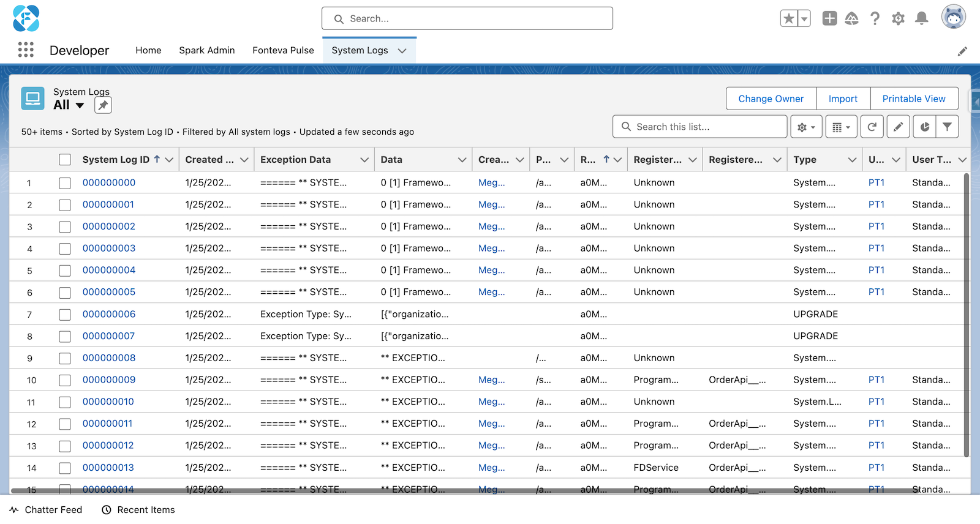The height and width of the screenshot is (524, 980).
Task: Click the notifications bell icon
Action: coord(921,18)
